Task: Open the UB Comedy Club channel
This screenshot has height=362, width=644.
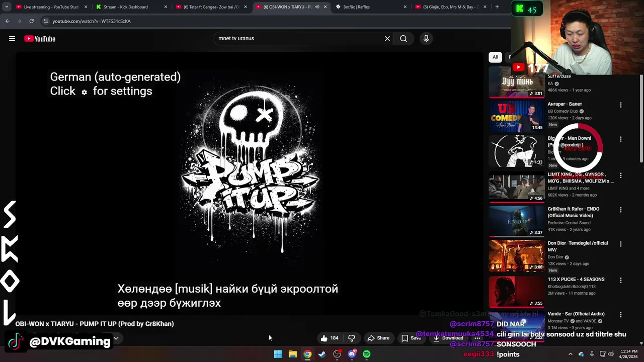Action: point(562,111)
